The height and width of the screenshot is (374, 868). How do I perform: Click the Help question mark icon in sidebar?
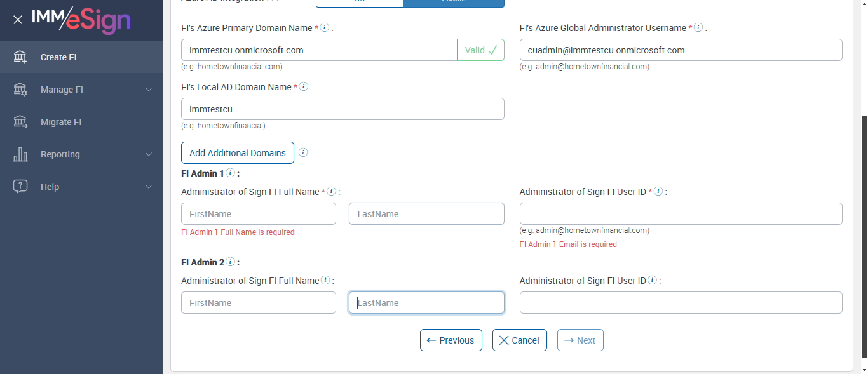point(20,186)
